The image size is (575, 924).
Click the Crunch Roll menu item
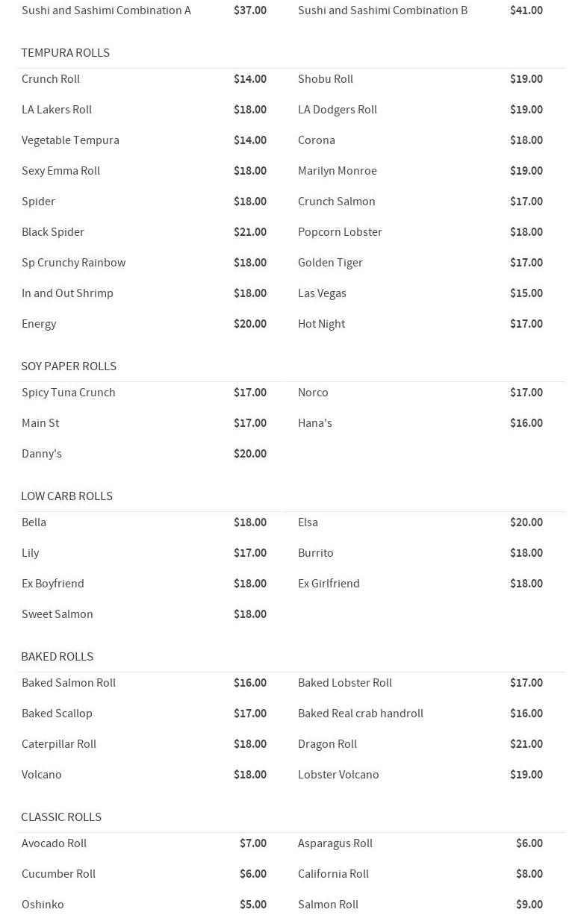tap(51, 79)
